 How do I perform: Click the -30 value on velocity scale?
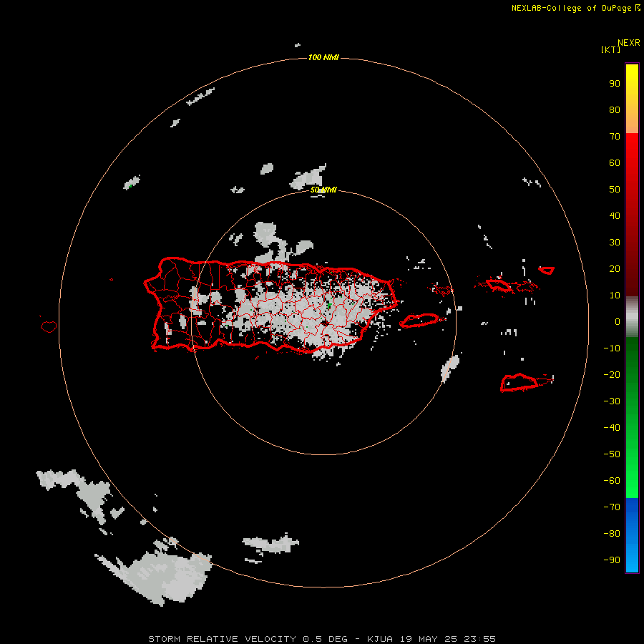(612, 401)
